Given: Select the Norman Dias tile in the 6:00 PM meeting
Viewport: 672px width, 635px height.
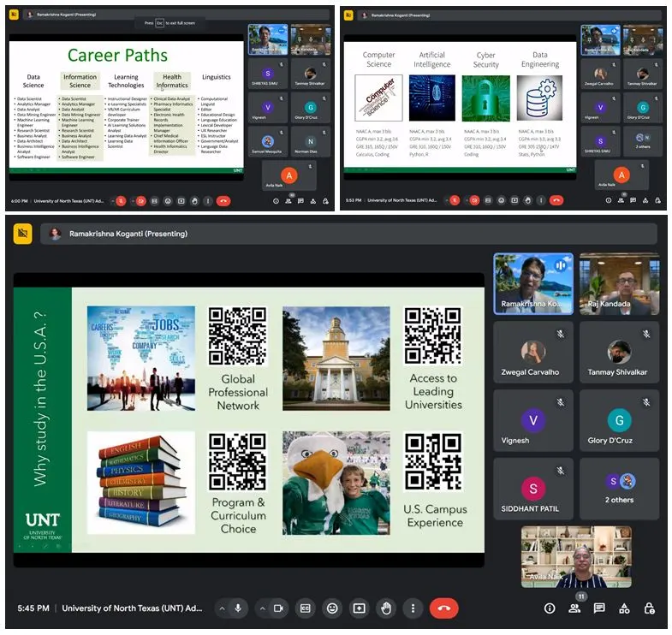Looking at the screenshot, I should 310,141.
